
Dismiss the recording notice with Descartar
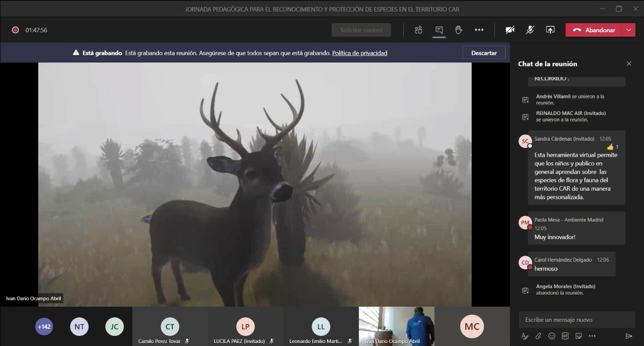(x=484, y=53)
